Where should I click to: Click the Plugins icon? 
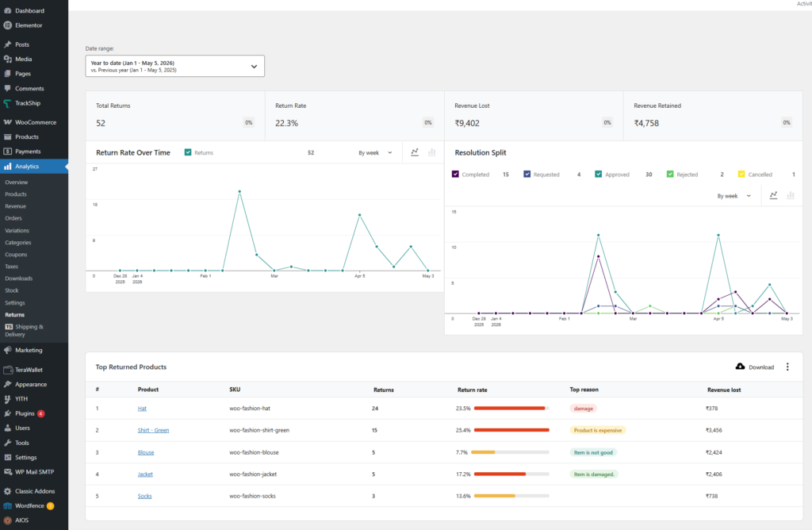pyautogui.click(x=8, y=413)
